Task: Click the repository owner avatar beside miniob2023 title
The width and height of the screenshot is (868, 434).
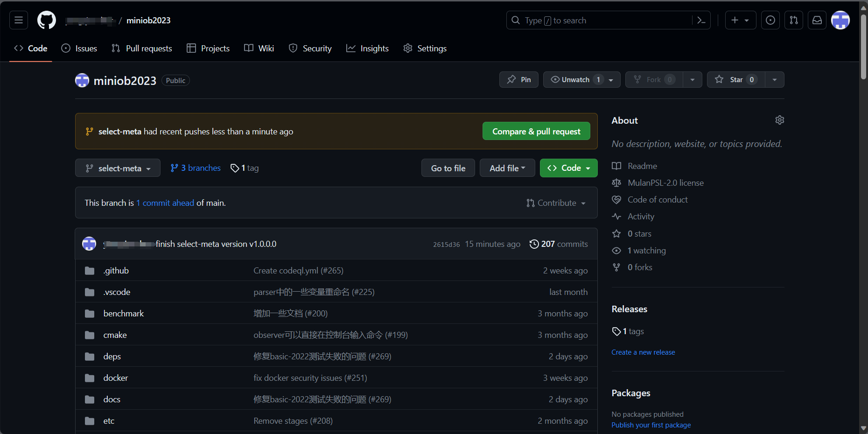Action: [x=82, y=80]
